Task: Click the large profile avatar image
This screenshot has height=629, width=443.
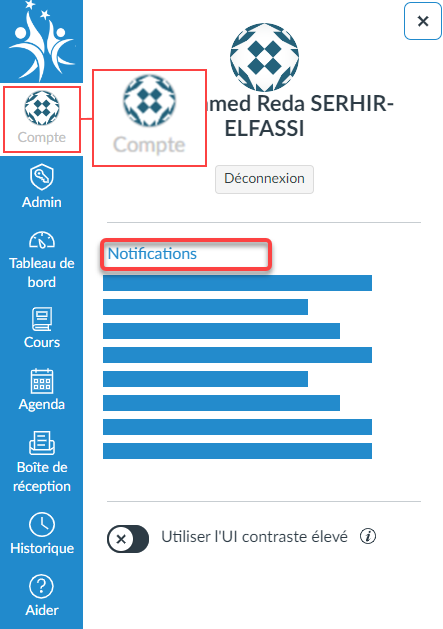Action: click(x=264, y=57)
